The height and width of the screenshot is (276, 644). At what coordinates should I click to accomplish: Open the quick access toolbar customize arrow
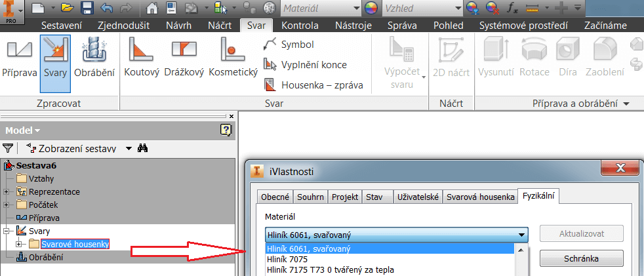point(578,7)
